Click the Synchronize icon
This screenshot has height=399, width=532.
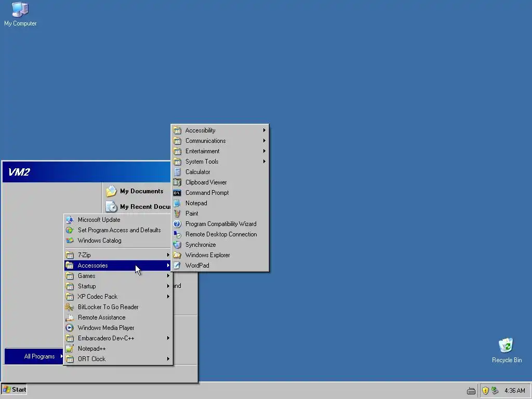click(177, 245)
